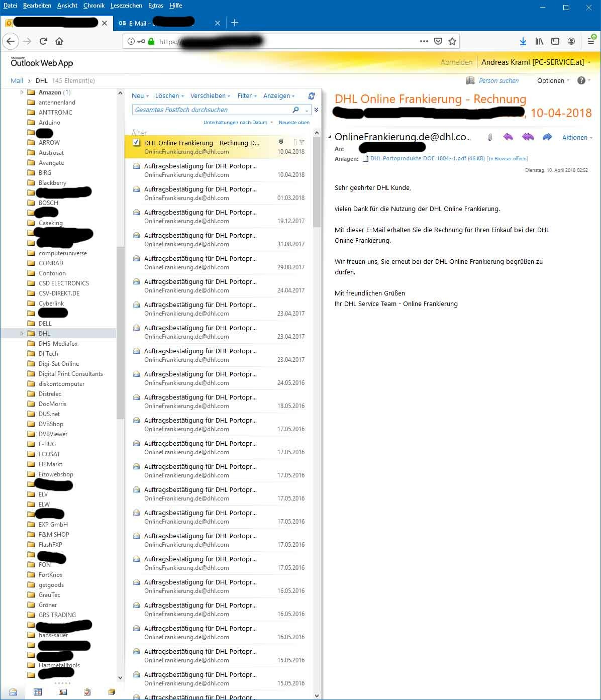Switch to the E-Mail browser tab
Screen dimensions: 601x700
click(x=168, y=23)
